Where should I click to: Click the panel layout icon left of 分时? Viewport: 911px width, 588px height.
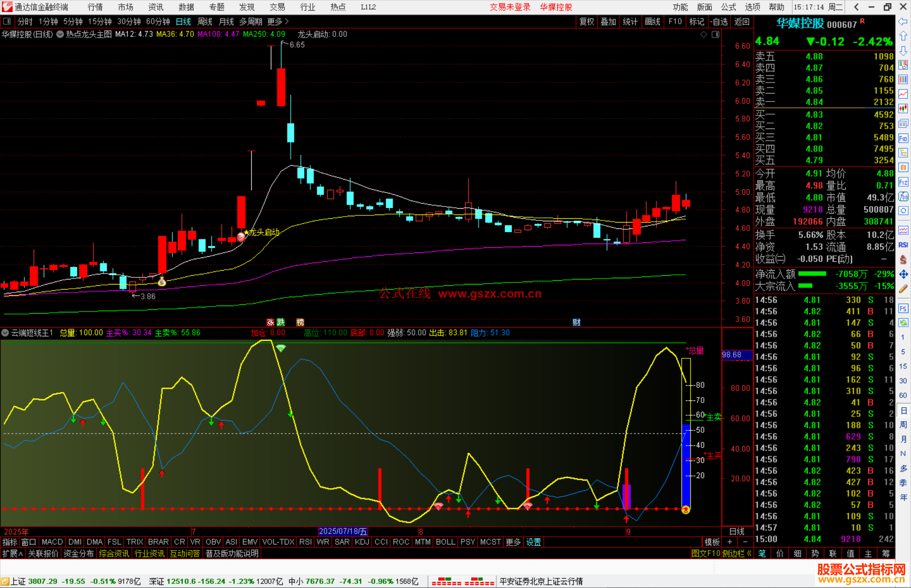pos(7,21)
